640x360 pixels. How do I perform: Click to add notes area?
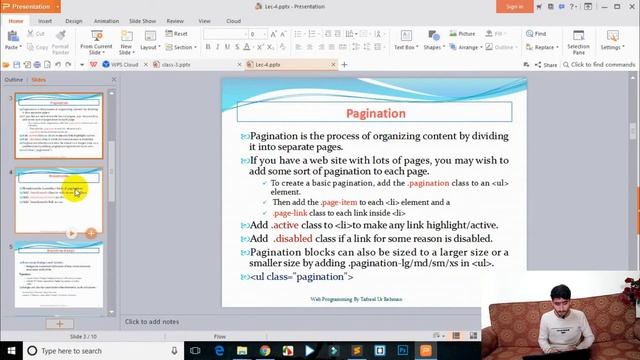pyautogui.click(x=152, y=322)
